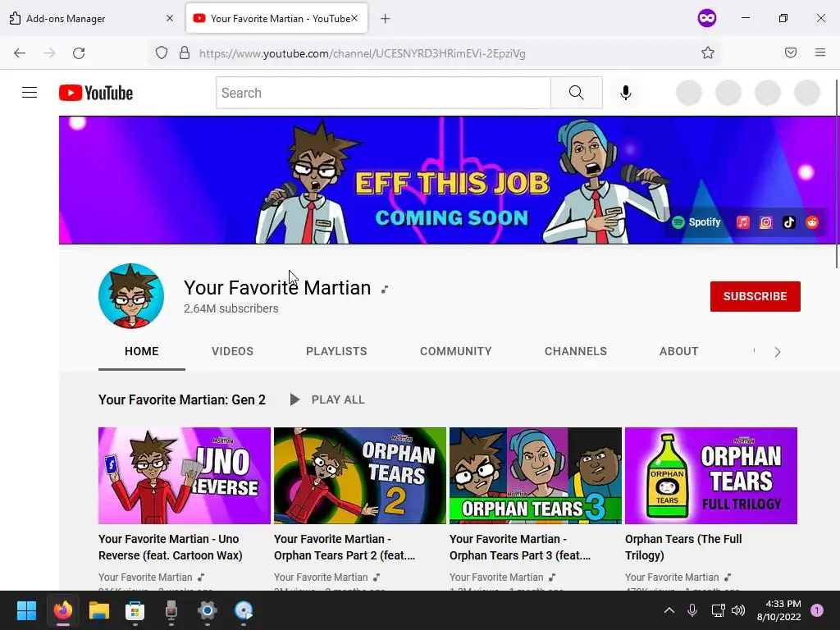Screen dimensions: 840x630
Task: Go back with browser back arrow
Action: [20, 53]
